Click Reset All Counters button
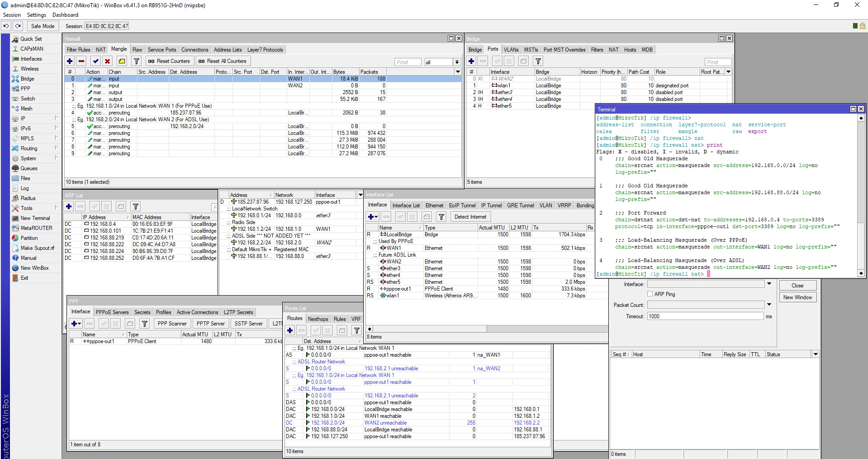The height and width of the screenshot is (459, 868). click(223, 61)
